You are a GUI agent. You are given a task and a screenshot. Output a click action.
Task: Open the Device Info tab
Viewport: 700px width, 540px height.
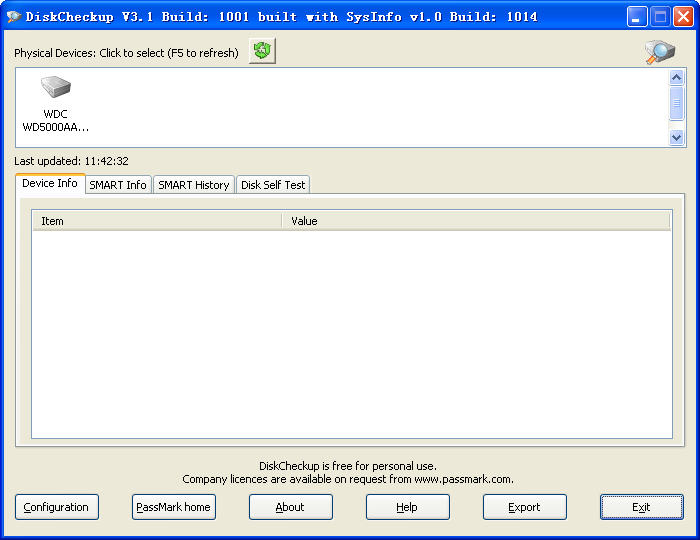coord(50,183)
